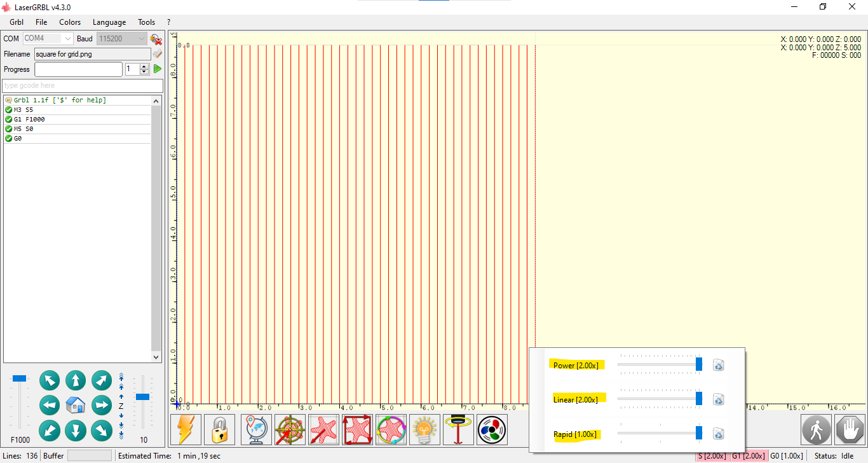
Task: Click the lightning bolt reset button
Action: click(x=186, y=430)
